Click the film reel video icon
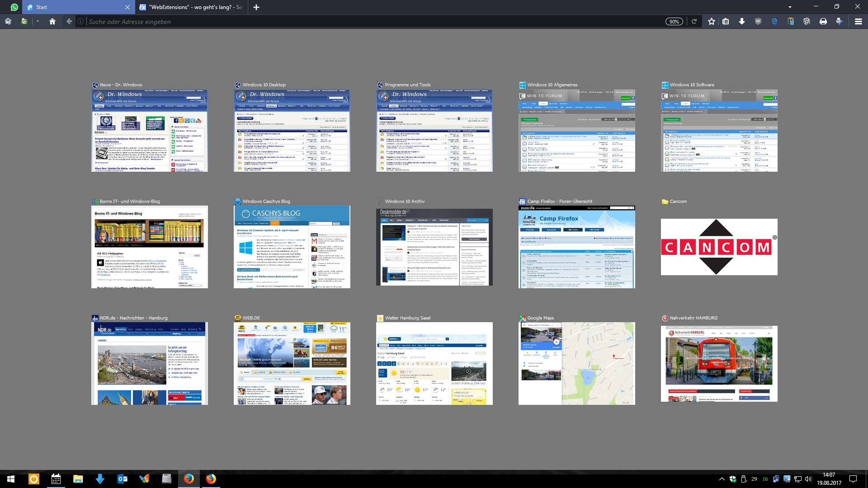Viewport: 868px width, 488px height. [x=807, y=21]
